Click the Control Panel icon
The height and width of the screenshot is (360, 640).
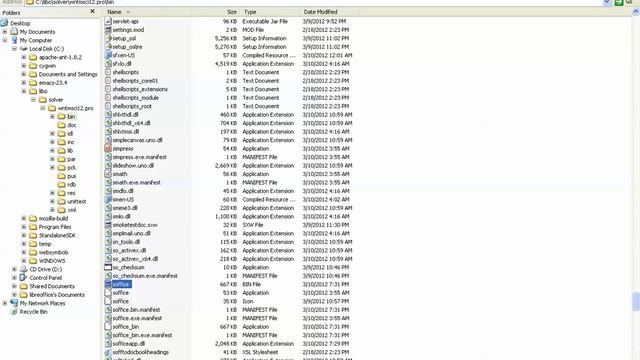tap(24, 278)
